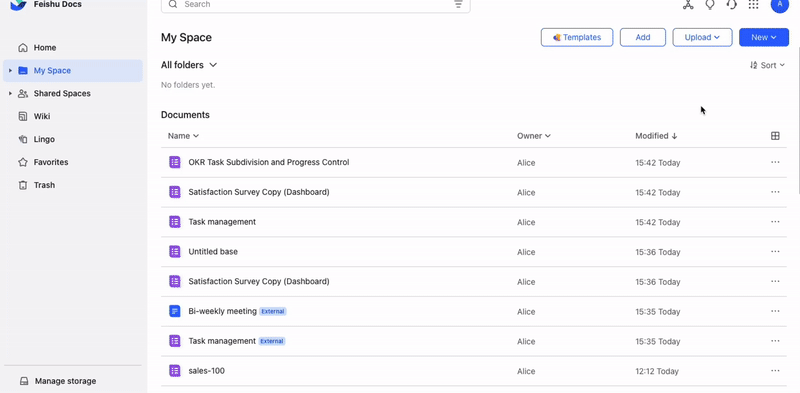Expand the All folders dropdown

pyautogui.click(x=189, y=65)
